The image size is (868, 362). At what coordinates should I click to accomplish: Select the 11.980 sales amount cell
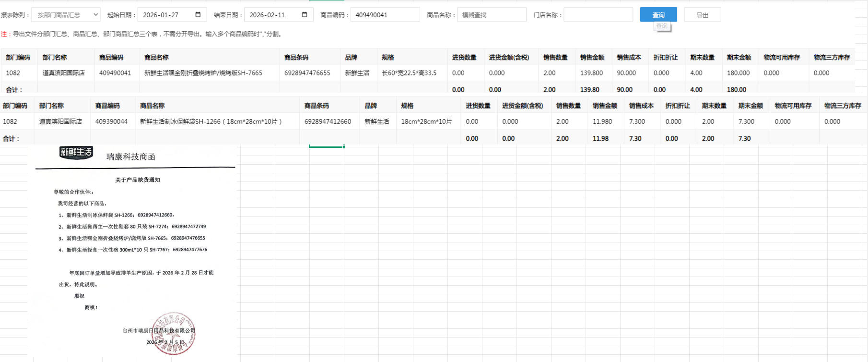[602, 121]
